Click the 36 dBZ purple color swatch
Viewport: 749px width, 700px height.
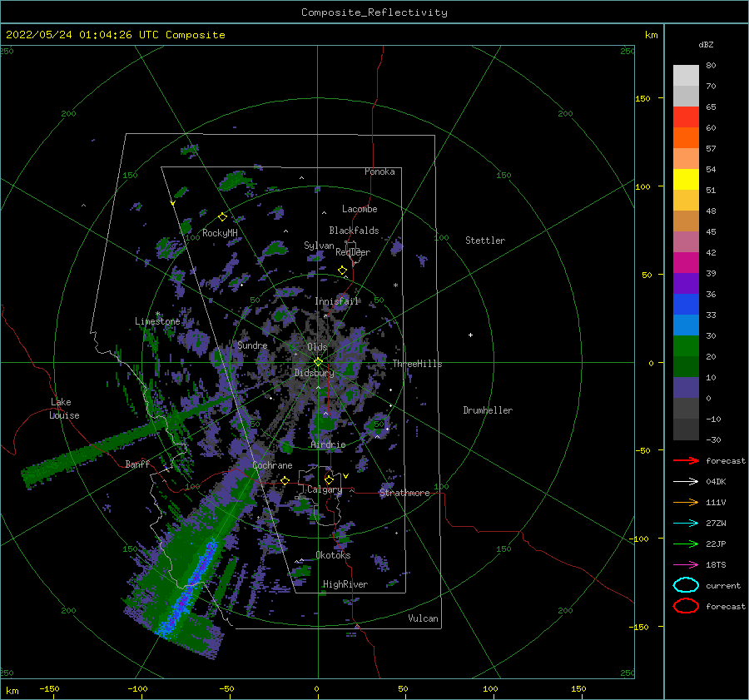point(686,283)
